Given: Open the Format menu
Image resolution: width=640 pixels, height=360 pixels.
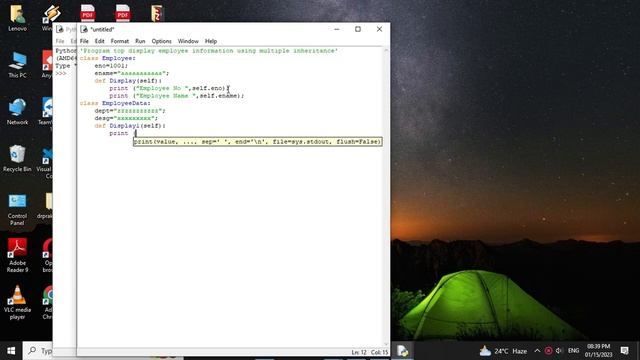Looking at the screenshot, I should [120, 41].
